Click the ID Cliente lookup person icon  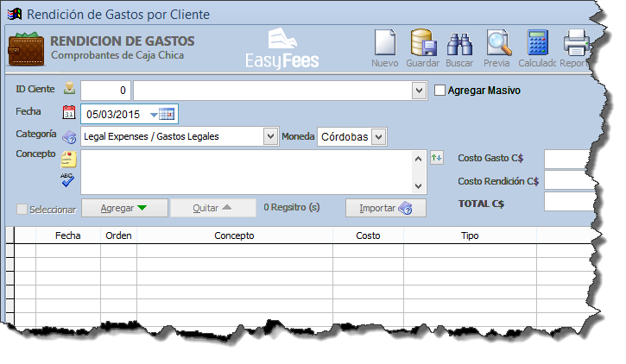69,90
